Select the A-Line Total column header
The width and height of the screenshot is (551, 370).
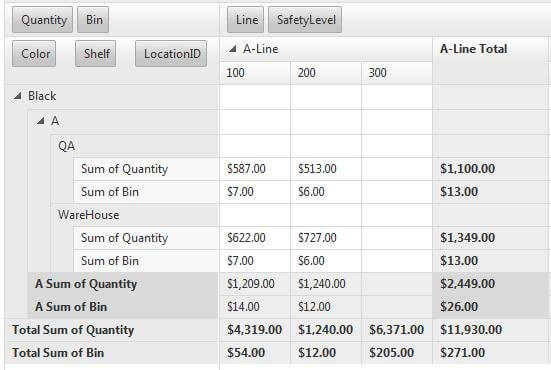[490, 60]
